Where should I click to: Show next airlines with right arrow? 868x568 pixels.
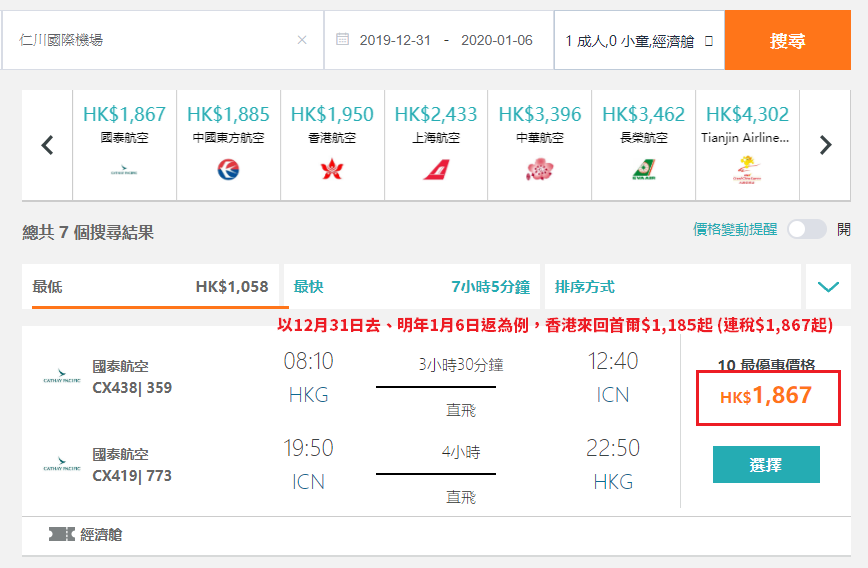coord(825,145)
